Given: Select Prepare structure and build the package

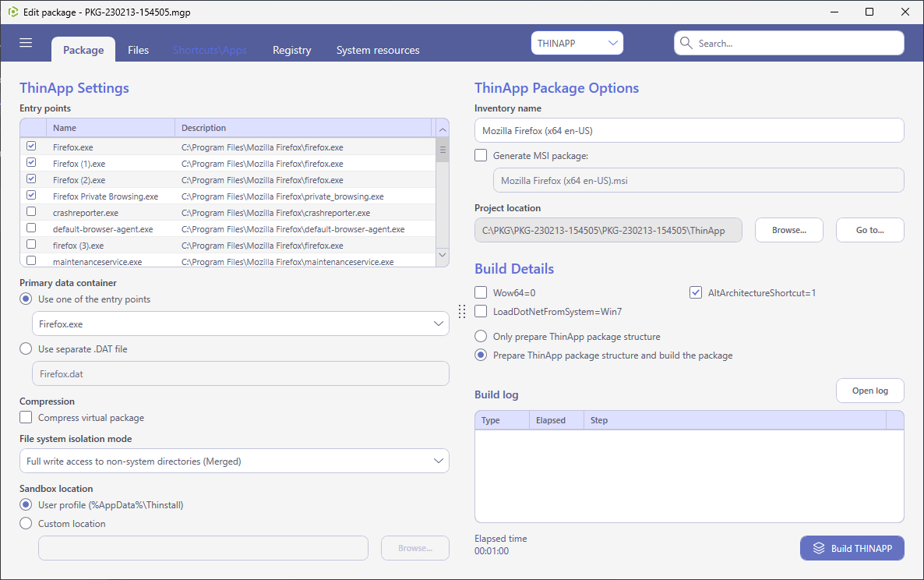Looking at the screenshot, I should point(481,355).
